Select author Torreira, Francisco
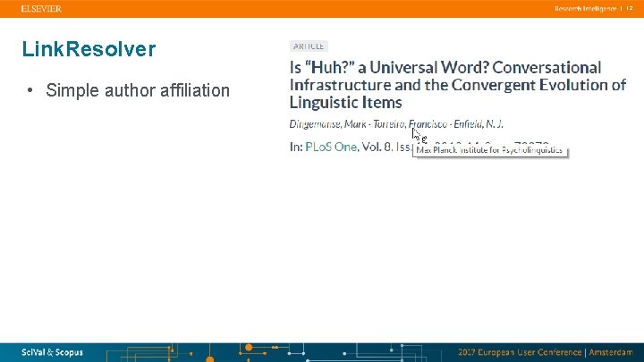 coord(410,124)
